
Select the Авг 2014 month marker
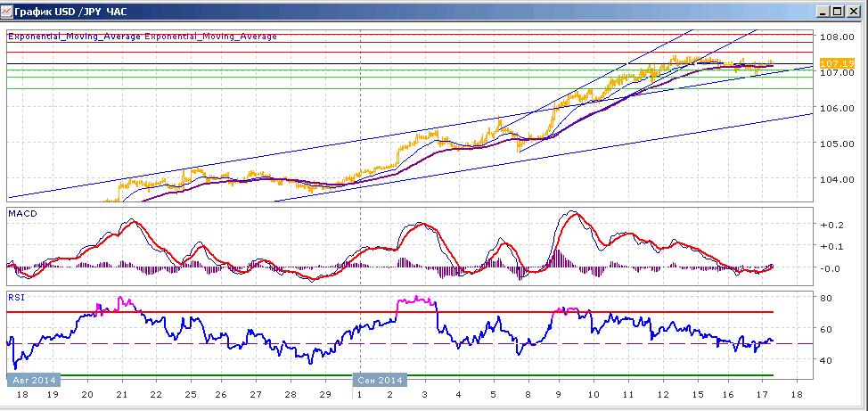tap(33, 380)
